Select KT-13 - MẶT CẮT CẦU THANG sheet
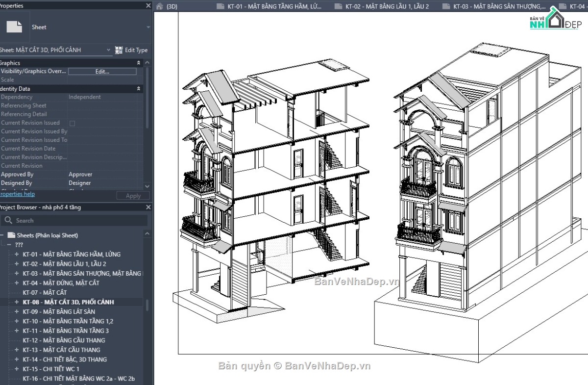The image size is (588, 385). [x=61, y=350]
